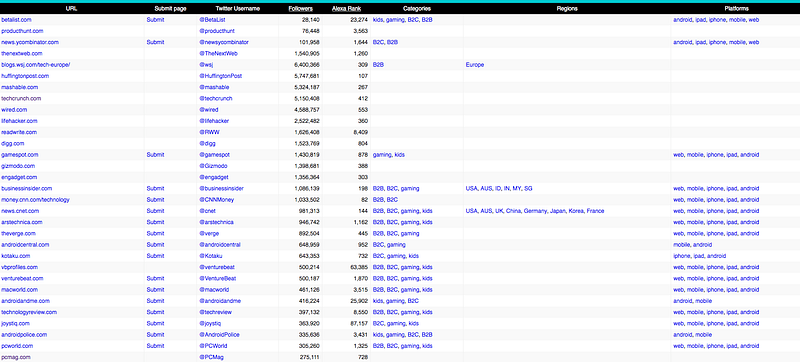Visit lifehacker.com link
This screenshot has height=362, width=800.
click(x=19, y=121)
